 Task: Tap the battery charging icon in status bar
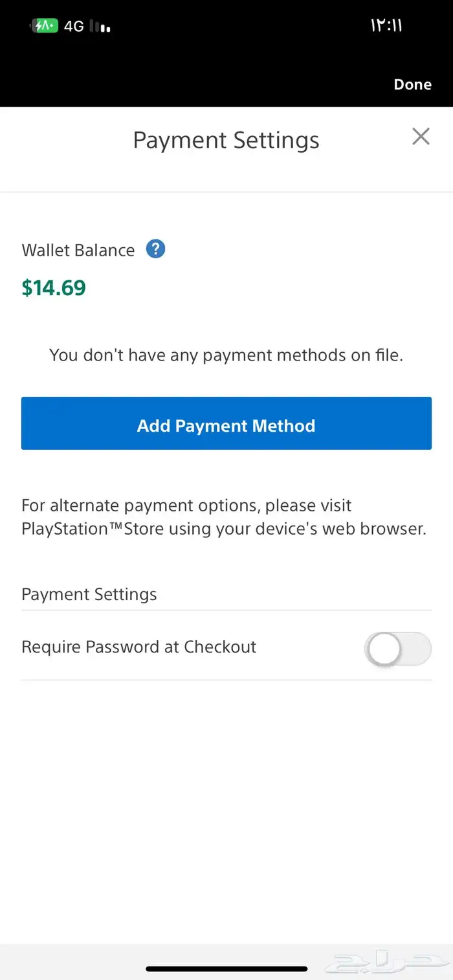click(46, 27)
